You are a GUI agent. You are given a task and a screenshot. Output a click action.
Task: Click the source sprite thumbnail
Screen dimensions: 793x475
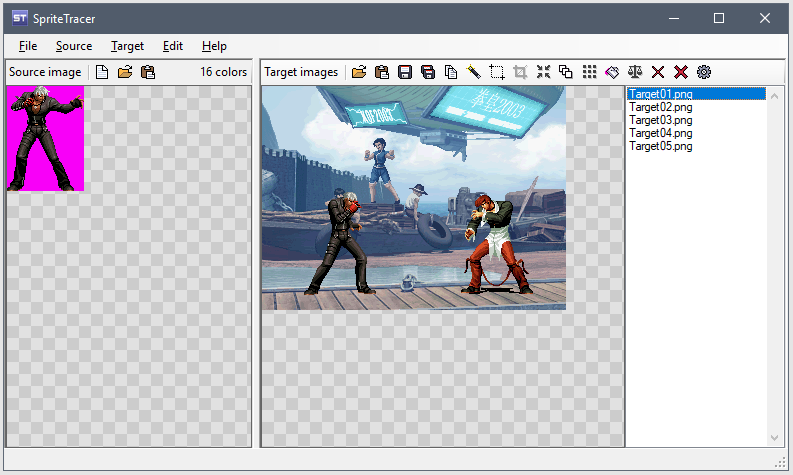[45, 138]
